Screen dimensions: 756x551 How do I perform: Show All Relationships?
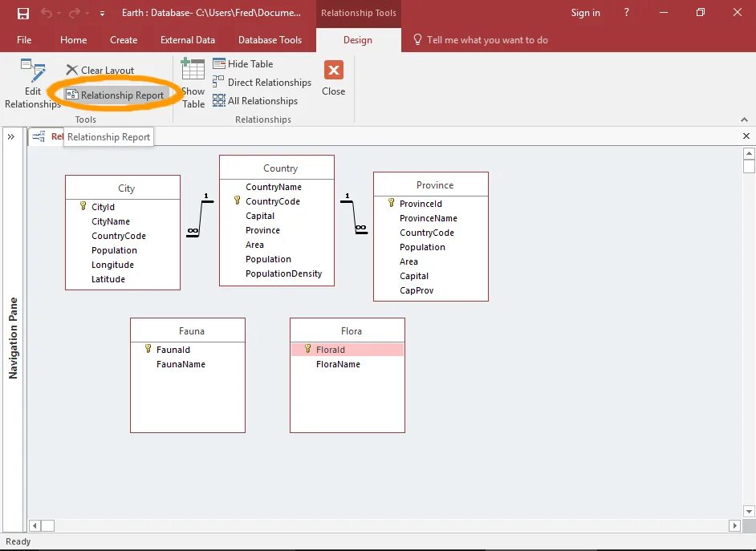click(x=255, y=101)
